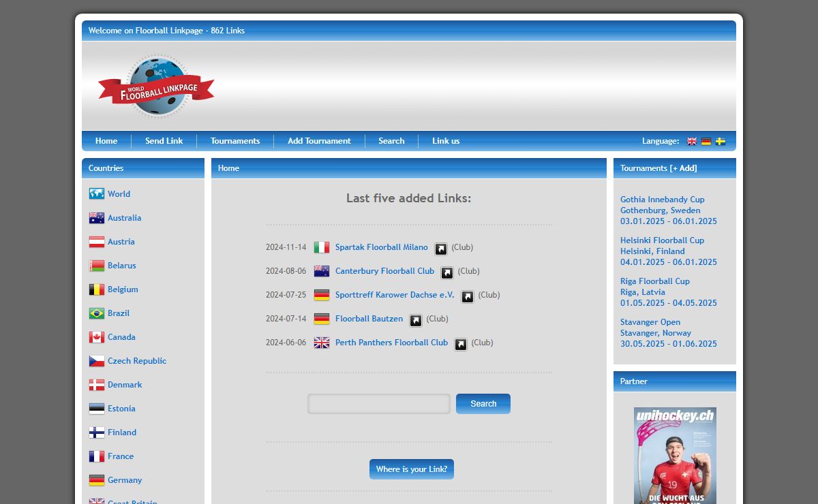Select Czech Republic in the Countries list
The height and width of the screenshot is (504, 818).
coord(137,361)
